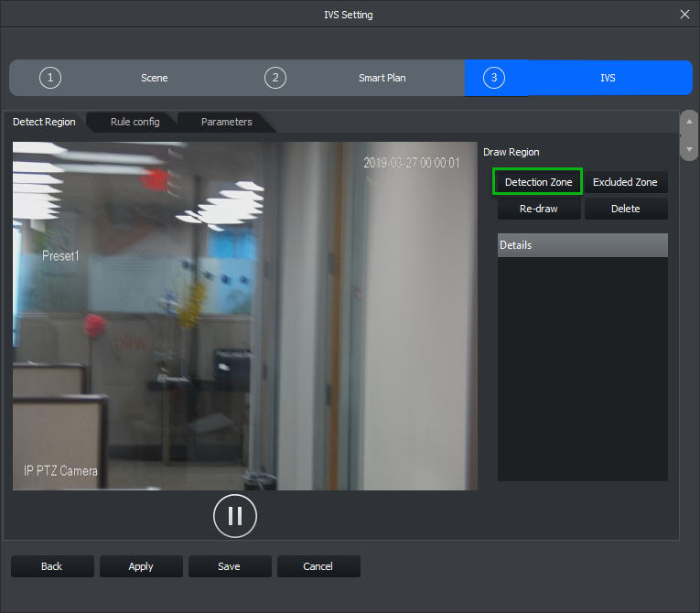Viewport: 700px width, 613px height.
Task: Apply the IVS settings
Action: pyautogui.click(x=141, y=566)
